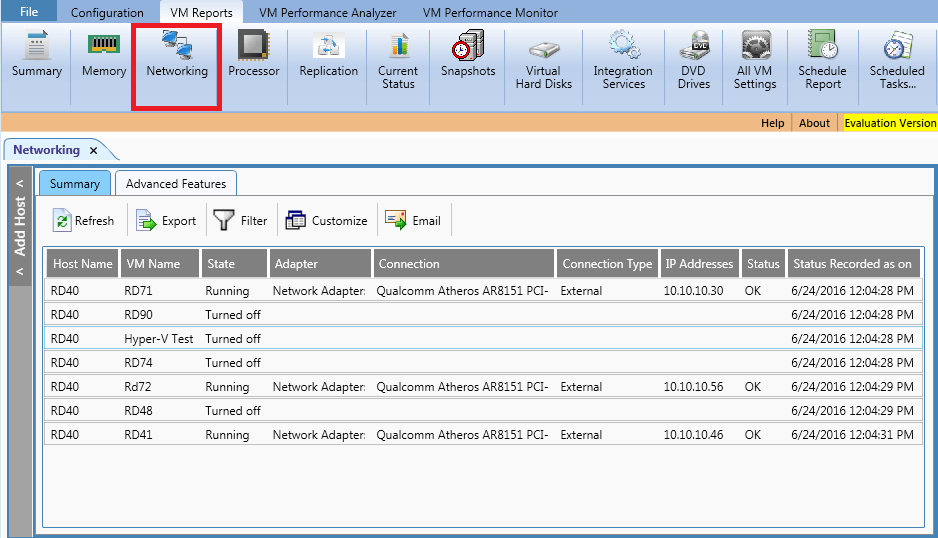This screenshot has height=538, width=938.
Task: Click External connection type in RD71 row
Action: point(581,291)
